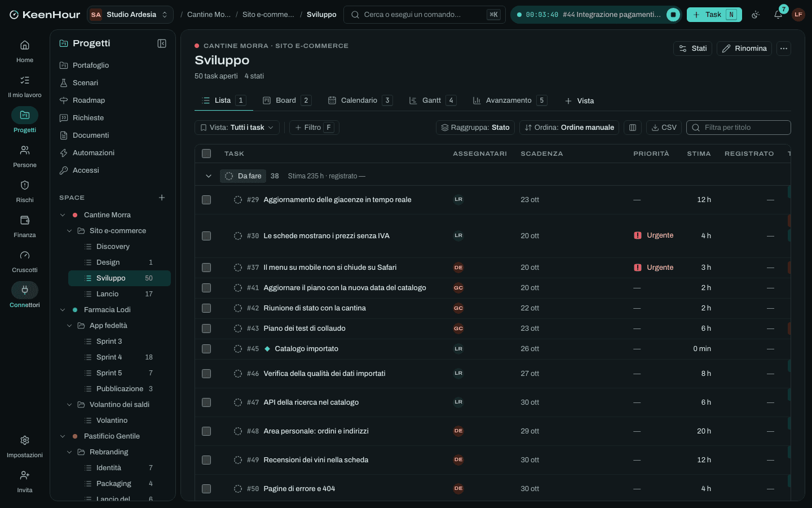Toggle the theme icon beside the bell
Viewport: 812px width, 508px height.
tap(756, 15)
